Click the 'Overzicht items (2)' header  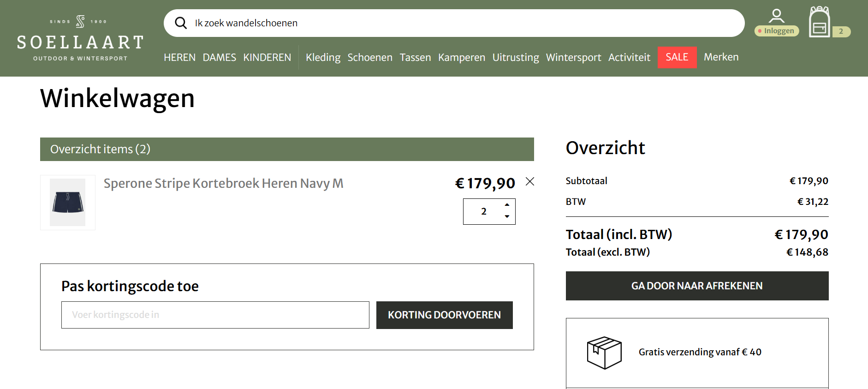click(x=287, y=149)
